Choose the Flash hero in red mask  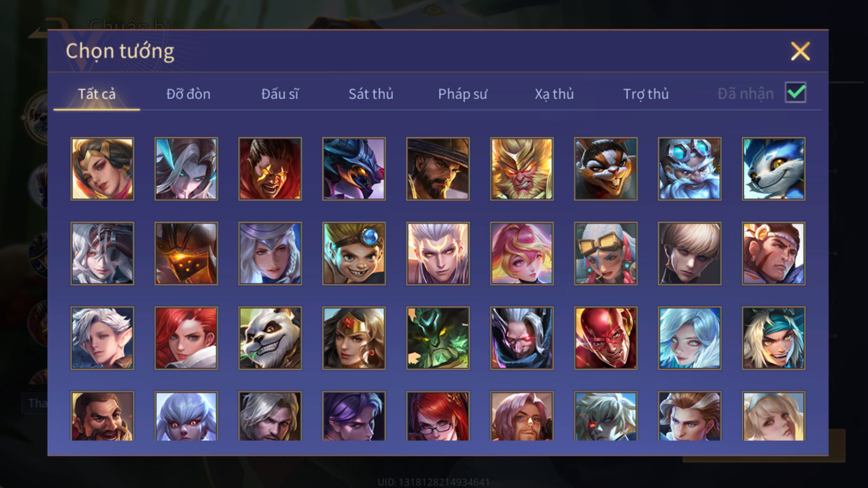tap(605, 338)
